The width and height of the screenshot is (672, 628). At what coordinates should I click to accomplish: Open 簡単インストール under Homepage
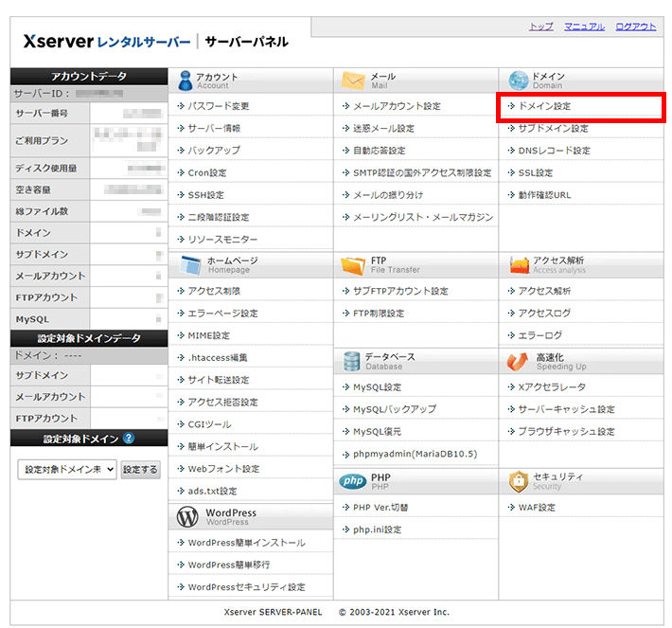(x=222, y=447)
